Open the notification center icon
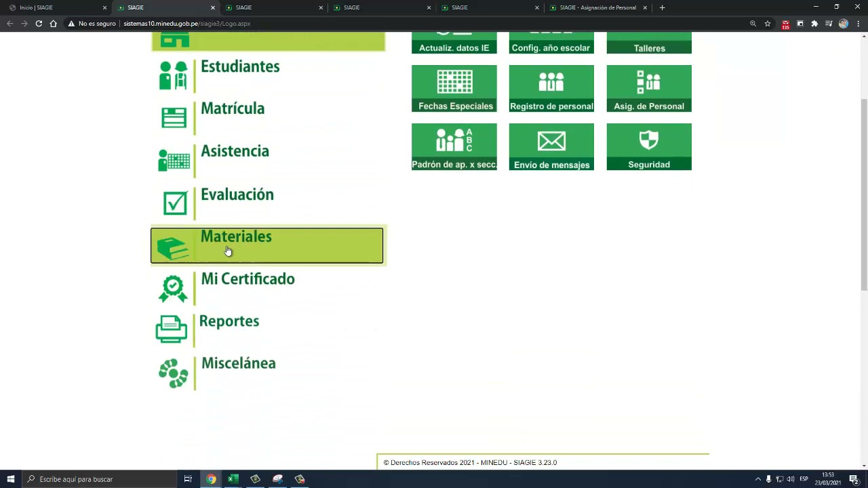This screenshot has height=488, width=868. pyautogui.click(x=854, y=479)
